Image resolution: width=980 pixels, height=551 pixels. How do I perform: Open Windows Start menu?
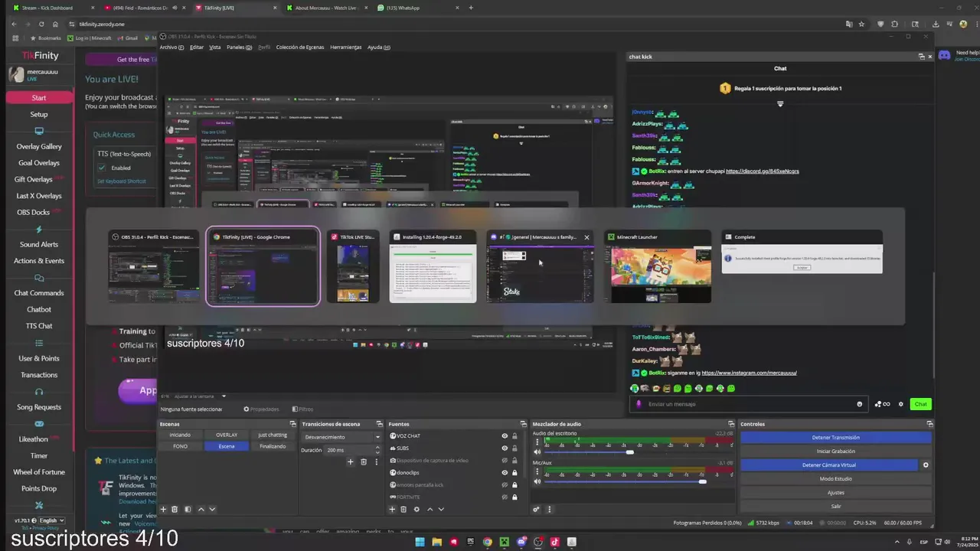pyautogui.click(x=420, y=542)
